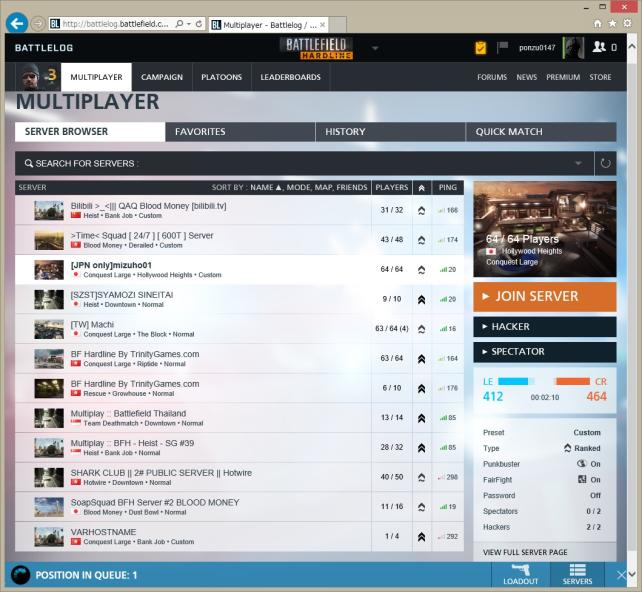
Task: Open the yellow assignments clipboard icon
Action: pos(480,47)
